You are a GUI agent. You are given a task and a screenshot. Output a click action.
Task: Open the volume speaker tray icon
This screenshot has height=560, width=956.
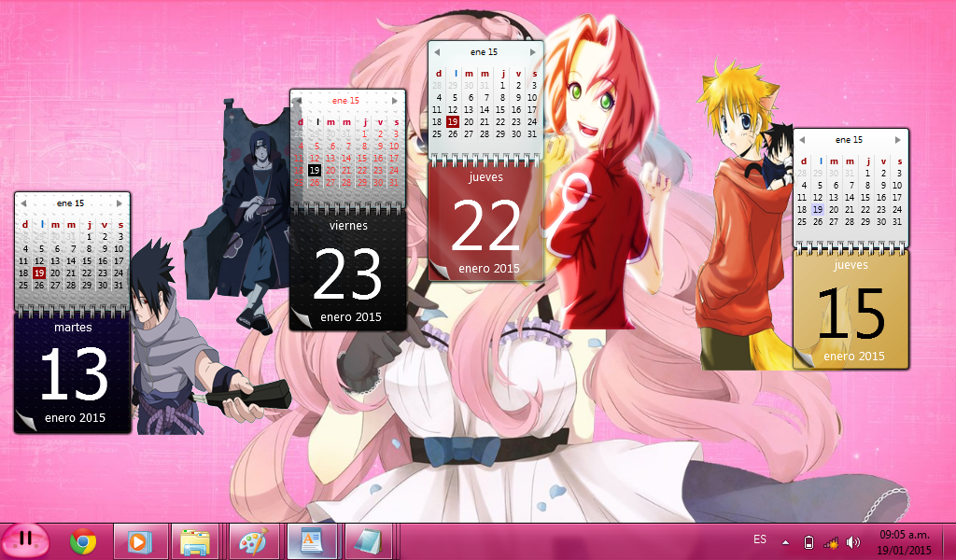click(853, 541)
